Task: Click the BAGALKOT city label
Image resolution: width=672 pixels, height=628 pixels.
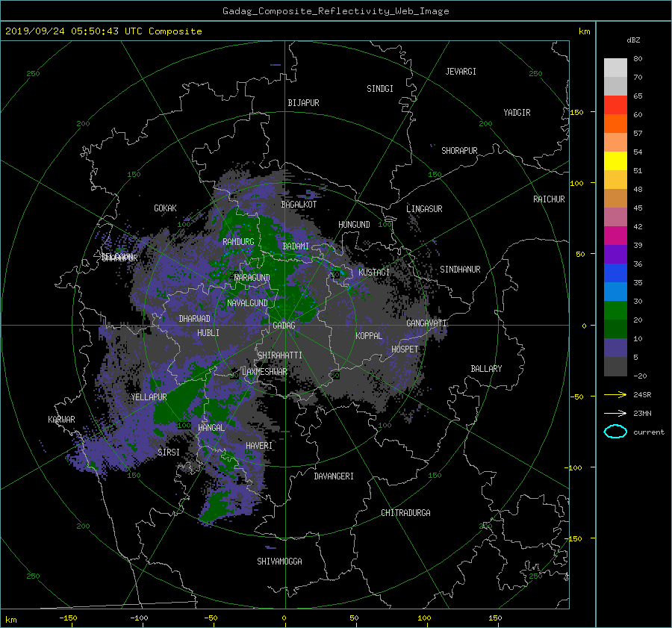Action: point(299,205)
